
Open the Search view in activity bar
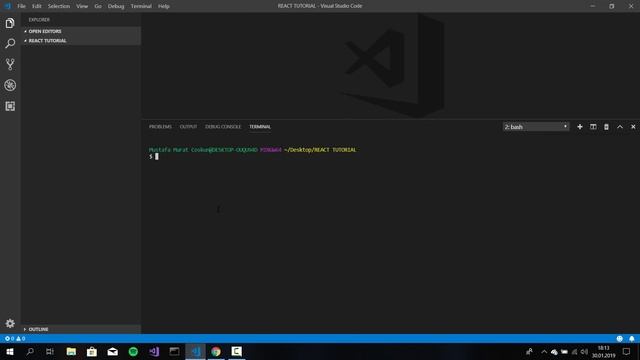[10, 43]
